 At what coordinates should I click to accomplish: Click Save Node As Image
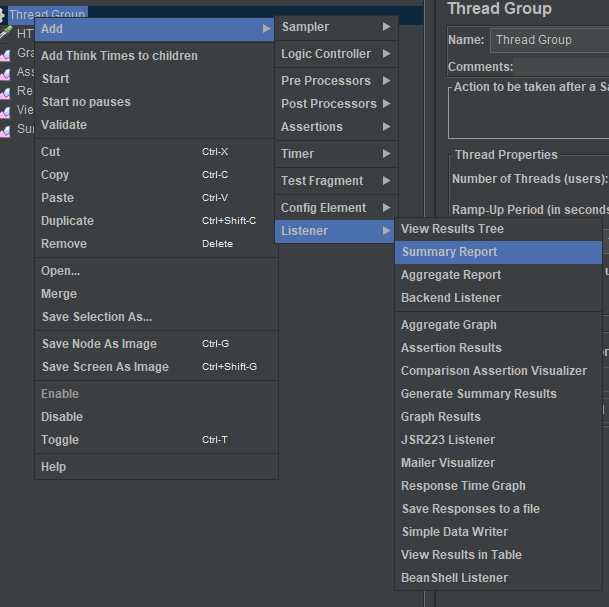pos(156,344)
